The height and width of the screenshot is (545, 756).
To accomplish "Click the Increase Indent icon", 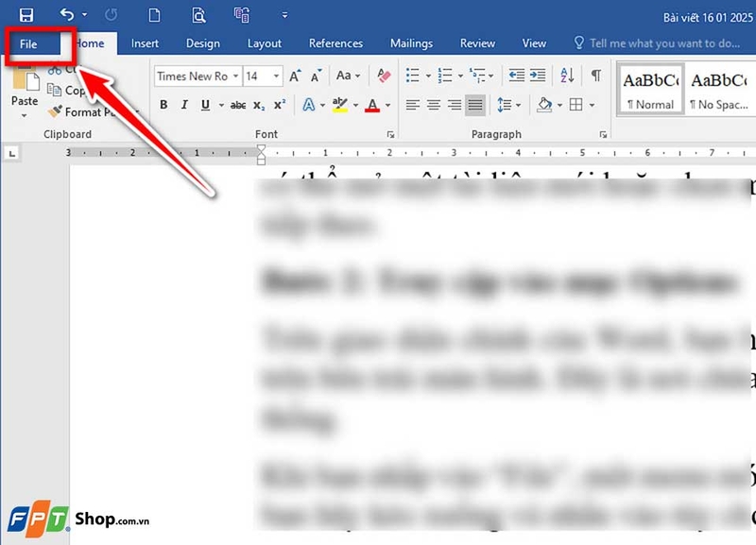I will click(x=538, y=76).
